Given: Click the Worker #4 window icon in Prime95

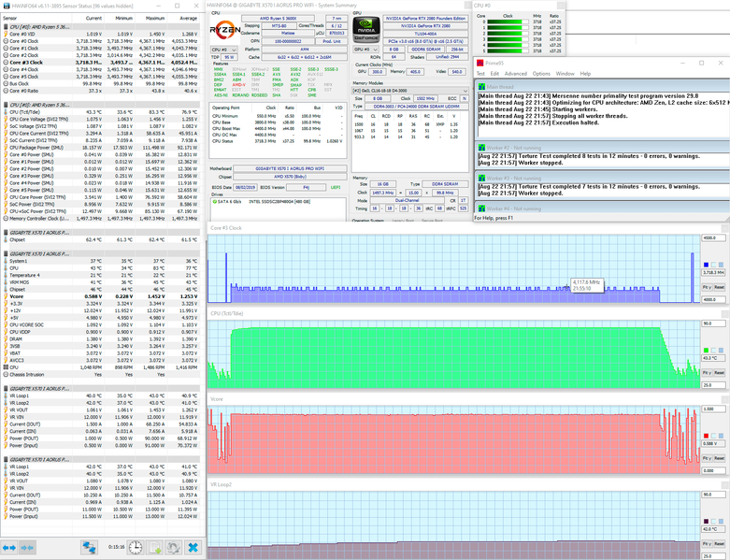Looking at the screenshot, I should tap(481, 208).
